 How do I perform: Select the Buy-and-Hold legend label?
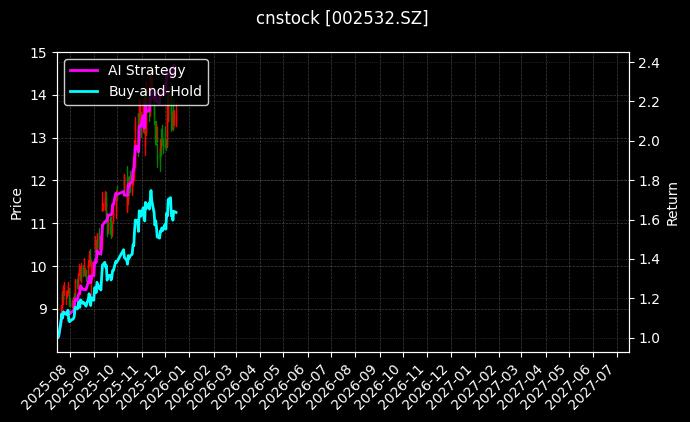tap(155, 91)
